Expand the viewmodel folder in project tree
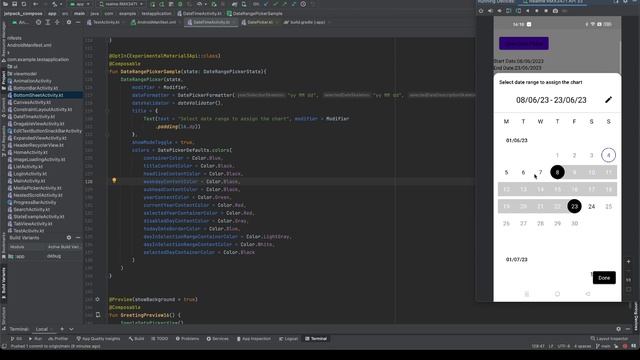Screen dimensions: 640x360 click(x=25, y=74)
